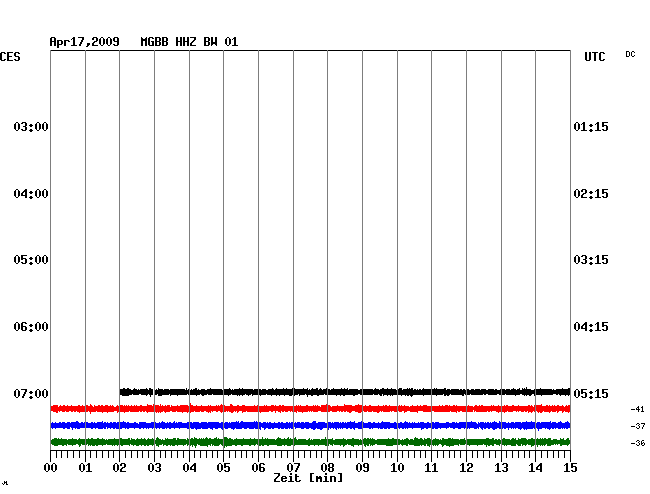This screenshot has height=494, width=650.
Task: Click the 05:15 UTC time label
Action: coord(591,393)
